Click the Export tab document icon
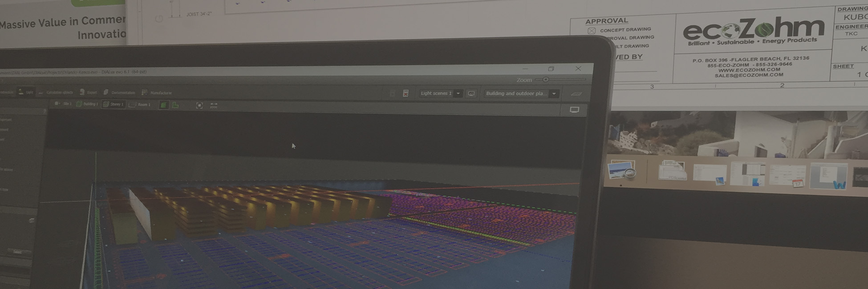 pos(82,92)
